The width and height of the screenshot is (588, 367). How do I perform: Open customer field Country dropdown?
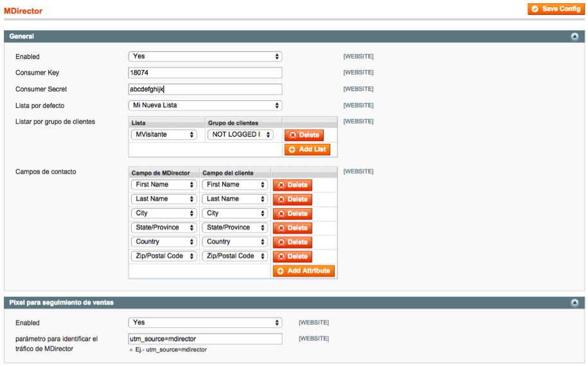pyautogui.click(x=235, y=242)
